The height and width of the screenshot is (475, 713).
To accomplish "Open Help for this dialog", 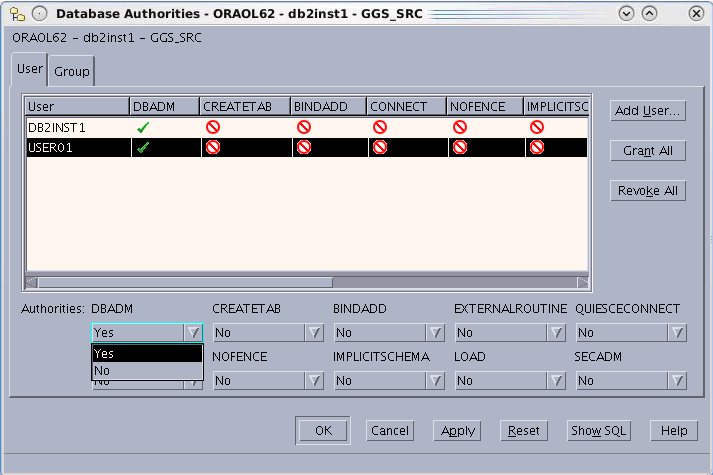I will 673,430.
